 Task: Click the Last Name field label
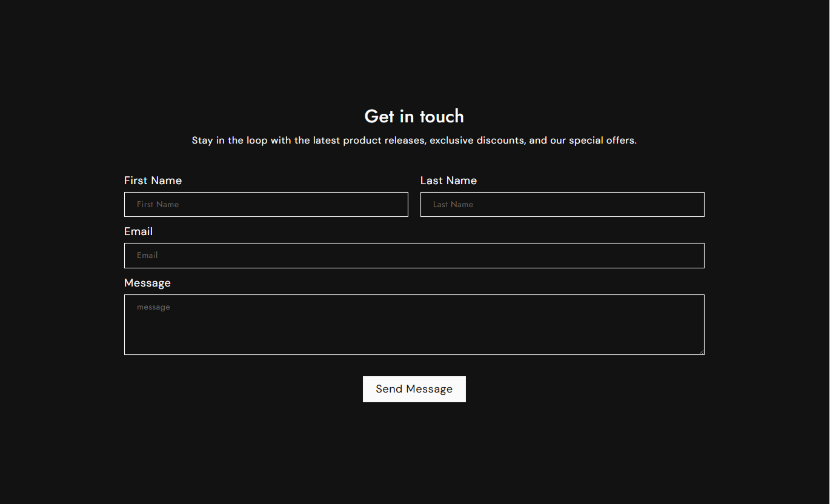click(x=448, y=181)
